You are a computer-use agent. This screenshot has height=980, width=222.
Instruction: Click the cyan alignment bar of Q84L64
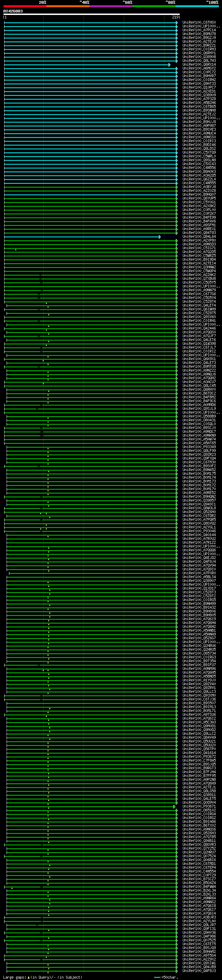pyautogui.click(x=82, y=237)
